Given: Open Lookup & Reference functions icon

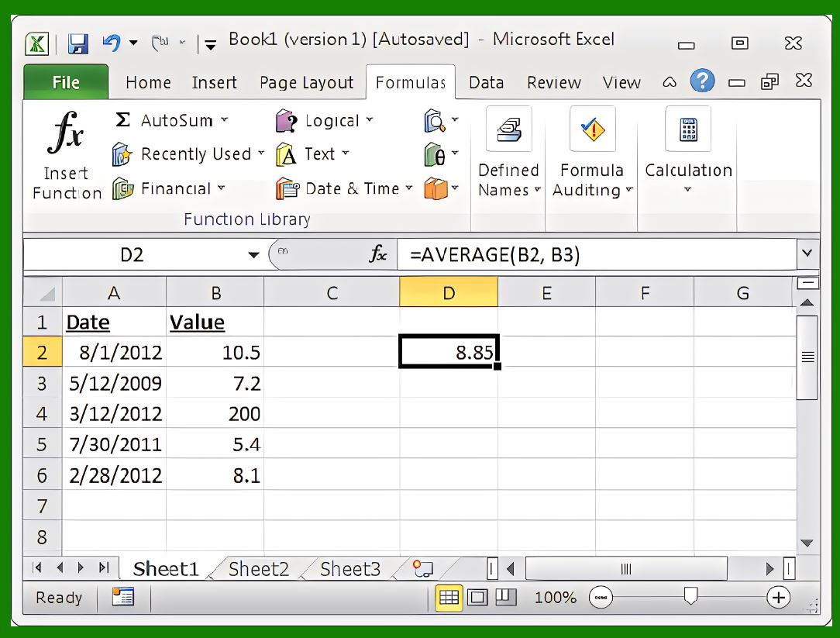Looking at the screenshot, I should [x=441, y=121].
